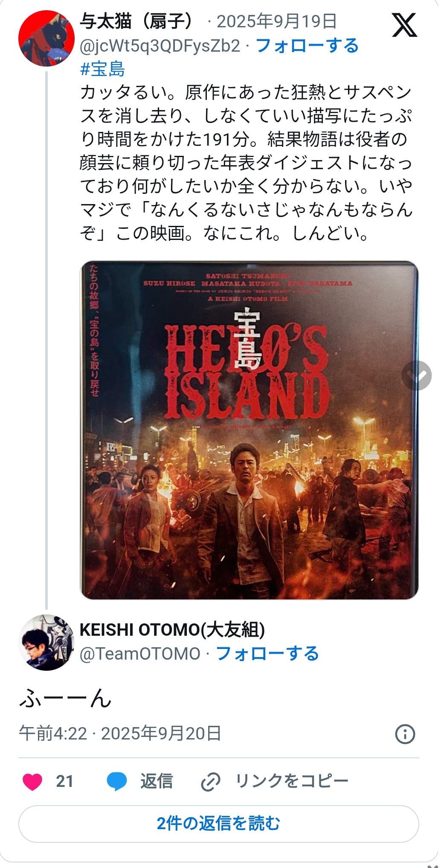The height and width of the screenshot is (868, 444).
Task: Open KEISHI OTOMO's profile avatar
Action: click(46, 642)
